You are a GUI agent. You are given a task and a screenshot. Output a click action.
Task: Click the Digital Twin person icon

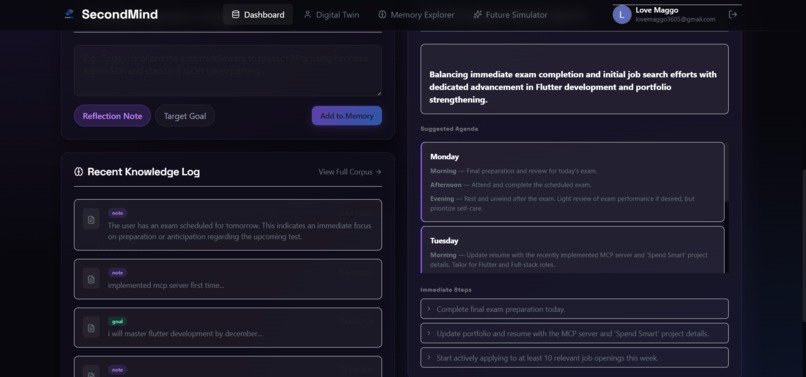(x=307, y=14)
